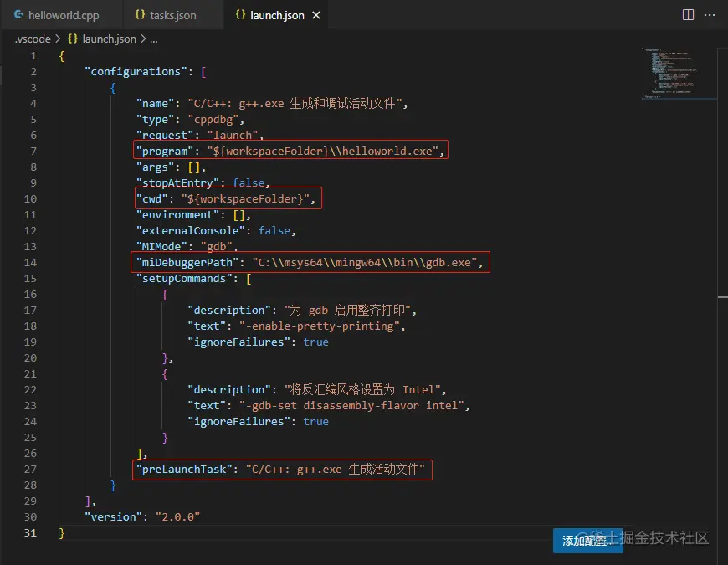Click the "cppdbg" type value

[213, 120]
